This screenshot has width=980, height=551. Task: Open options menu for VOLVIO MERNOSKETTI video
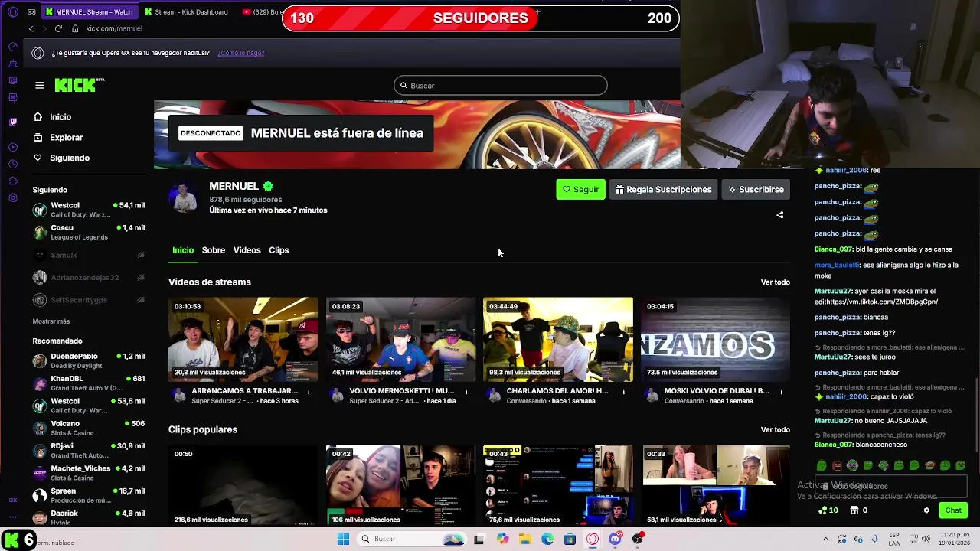click(466, 392)
